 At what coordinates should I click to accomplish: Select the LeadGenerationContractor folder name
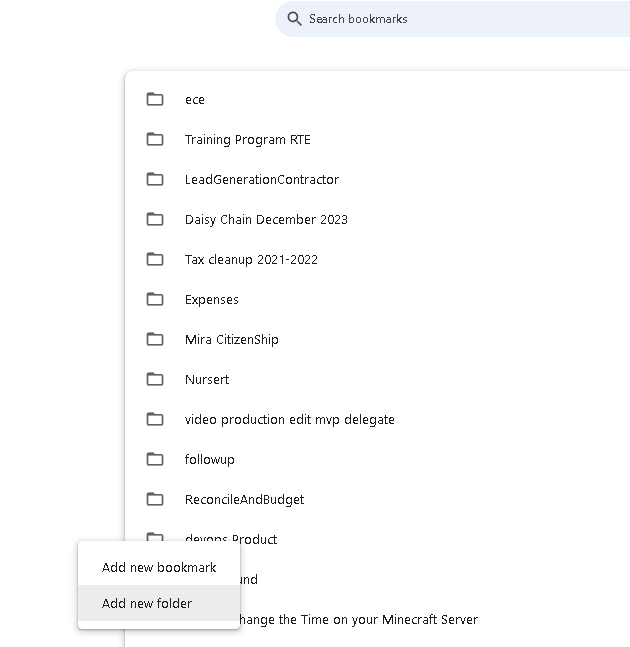click(262, 179)
